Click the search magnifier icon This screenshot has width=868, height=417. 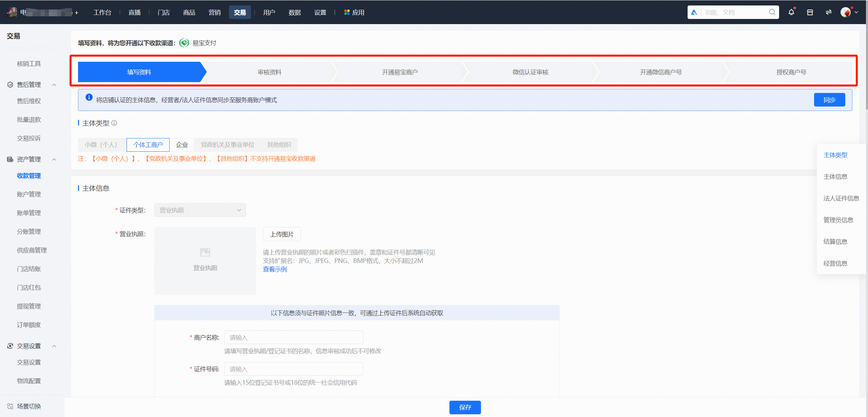pyautogui.click(x=772, y=12)
